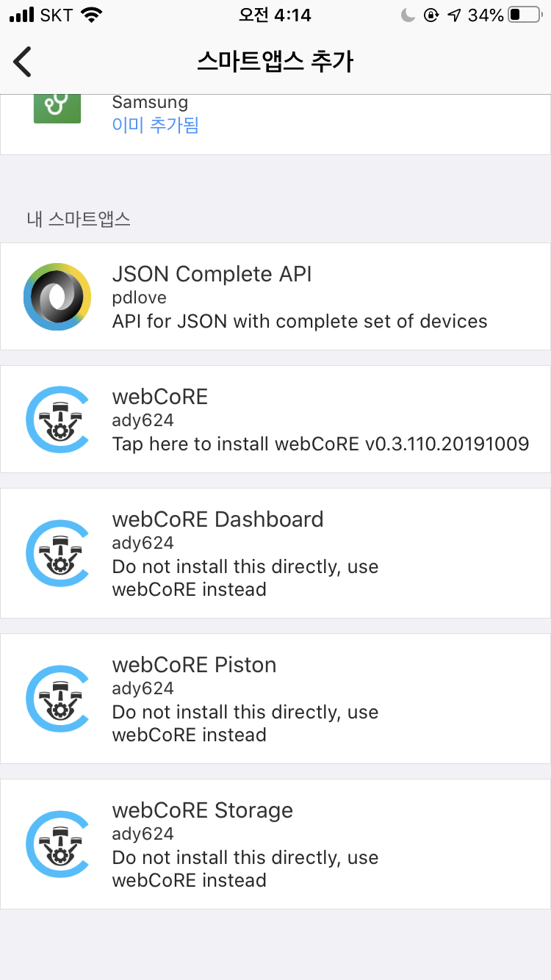Select the webCoRE Piston title
Image resolution: width=551 pixels, height=980 pixels.
[x=194, y=665]
